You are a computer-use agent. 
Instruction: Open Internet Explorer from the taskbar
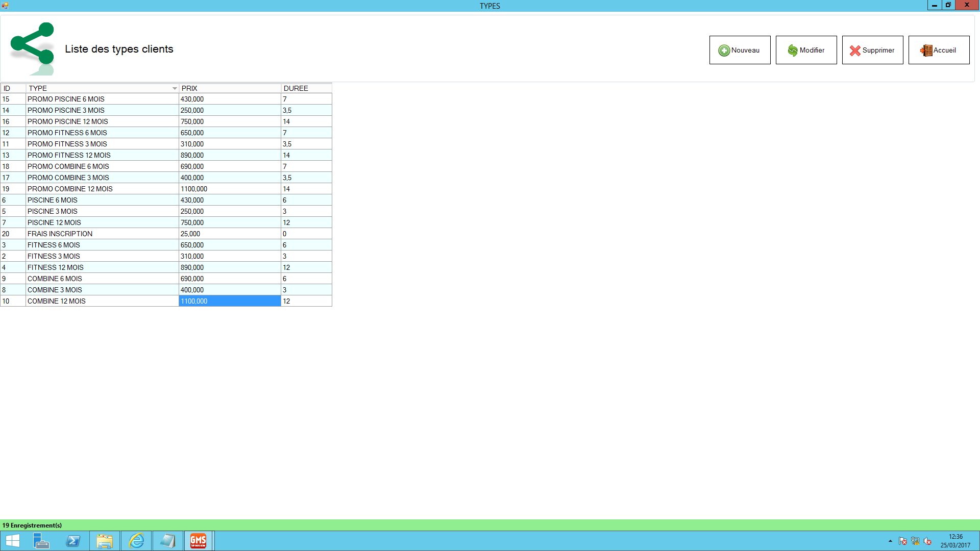136,541
